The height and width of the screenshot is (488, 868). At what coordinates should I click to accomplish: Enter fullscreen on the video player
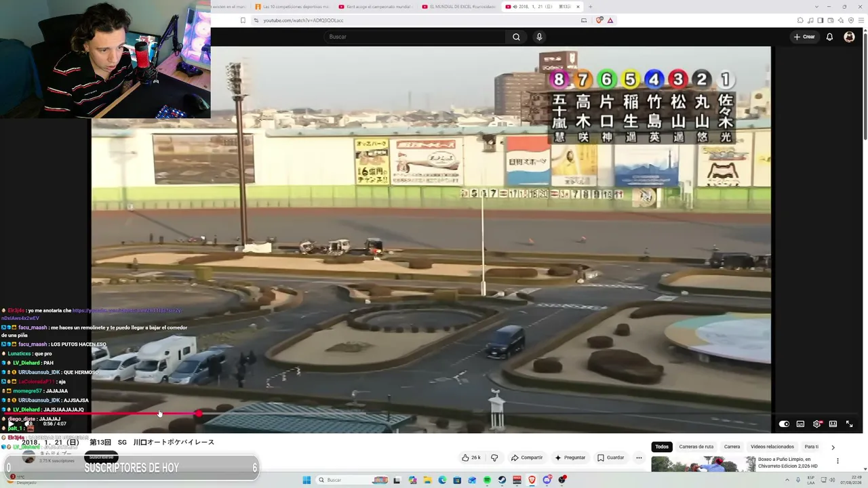[849, 424]
